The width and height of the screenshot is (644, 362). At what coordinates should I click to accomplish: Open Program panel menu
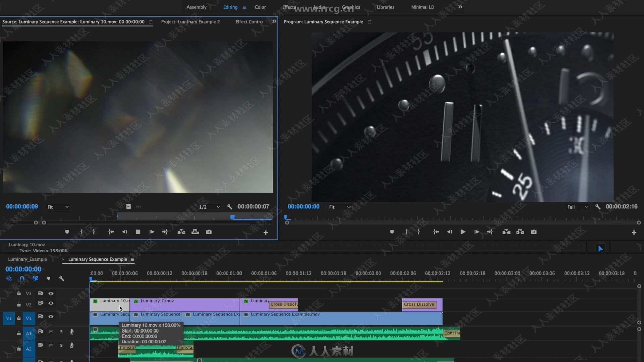pos(369,22)
